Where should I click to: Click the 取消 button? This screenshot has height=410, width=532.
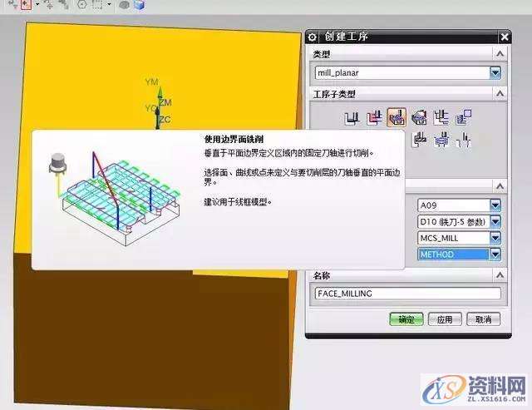[484, 319]
